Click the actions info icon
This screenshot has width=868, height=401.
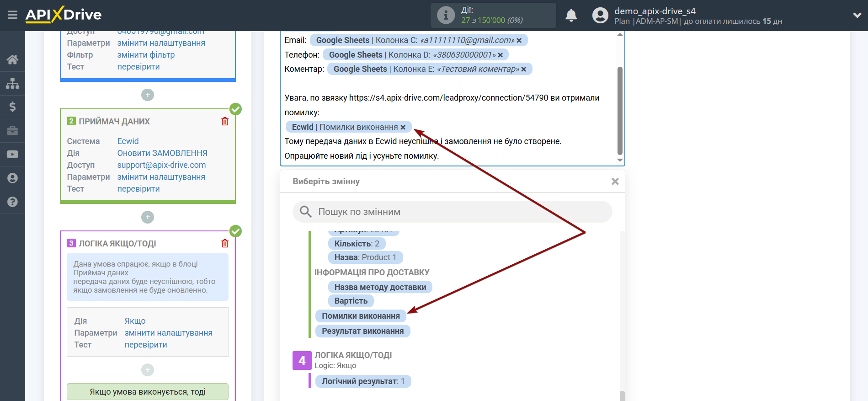point(446,15)
